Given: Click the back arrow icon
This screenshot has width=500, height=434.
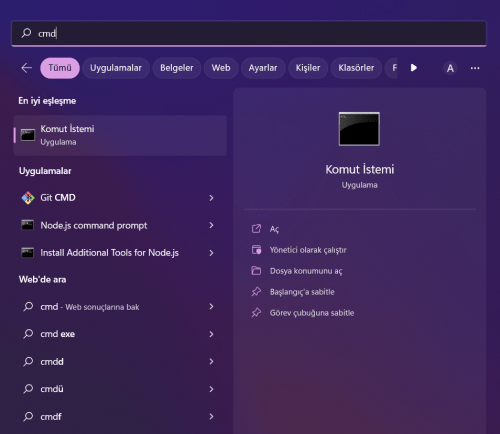Looking at the screenshot, I should (x=26, y=68).
